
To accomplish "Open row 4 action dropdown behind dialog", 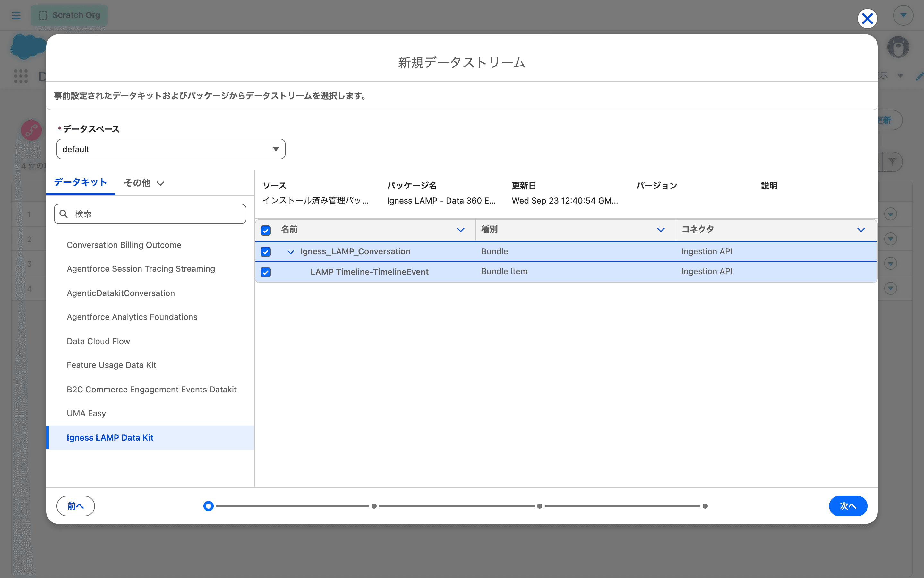I will point(890,288).
